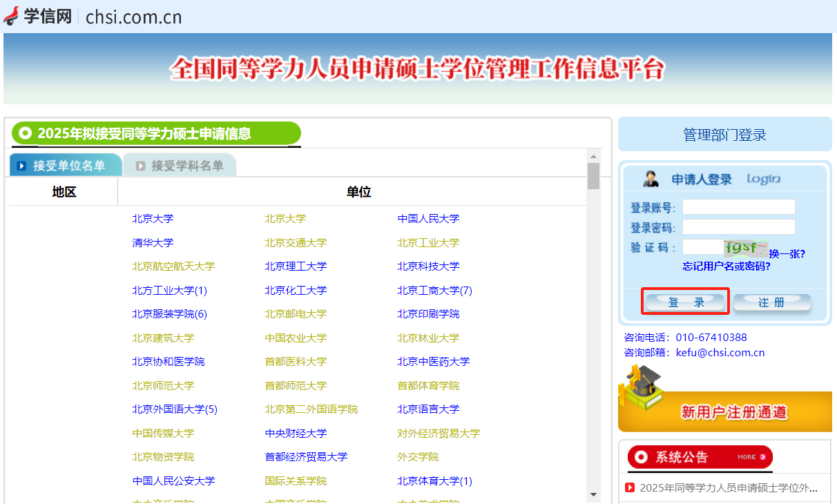Screen dimensions: 837x504
Task: Open the 忘记用户名或密码? link
Action: point(727,266)
